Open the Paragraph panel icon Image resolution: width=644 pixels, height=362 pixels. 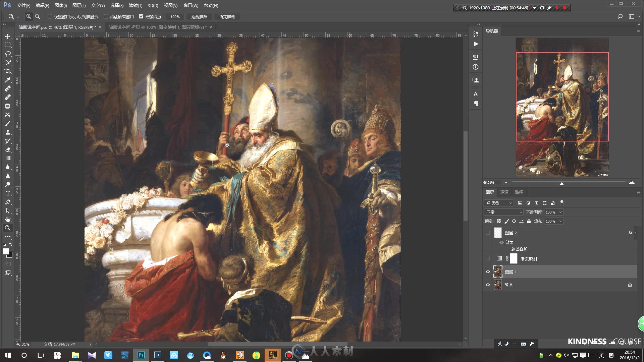point(476,104)
